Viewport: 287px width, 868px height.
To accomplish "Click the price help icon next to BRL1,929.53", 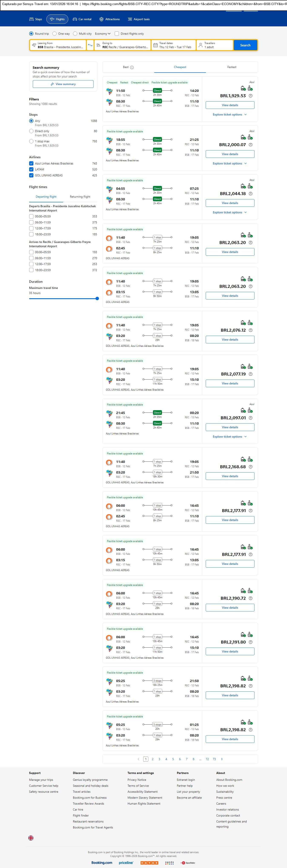I will pos(250,96).
